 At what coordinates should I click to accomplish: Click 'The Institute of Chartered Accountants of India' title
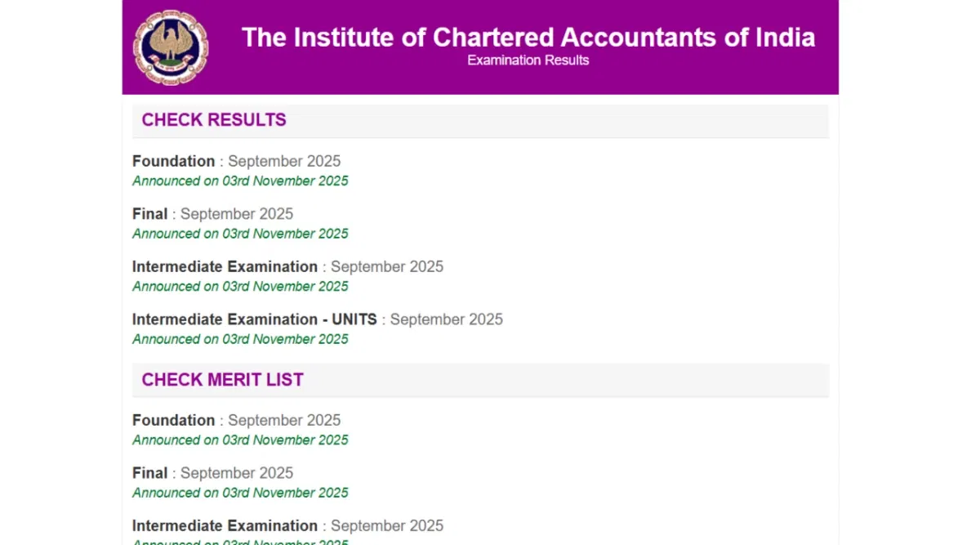(x=528, y=38)
